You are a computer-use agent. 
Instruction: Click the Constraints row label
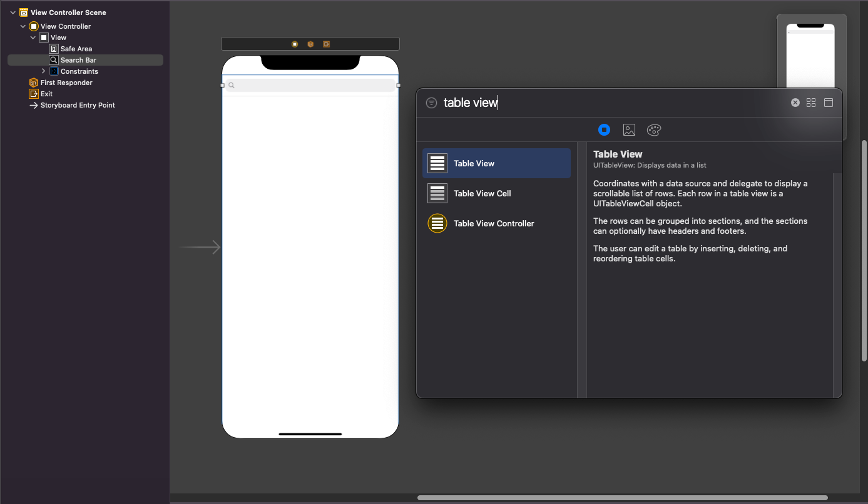point(79,71)
